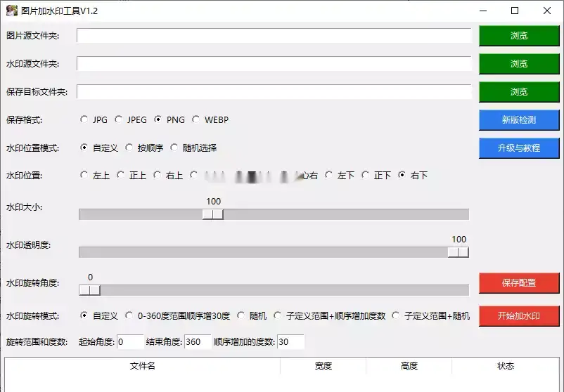
Task: Click the 新版检测 button
Action: point(519,120)
